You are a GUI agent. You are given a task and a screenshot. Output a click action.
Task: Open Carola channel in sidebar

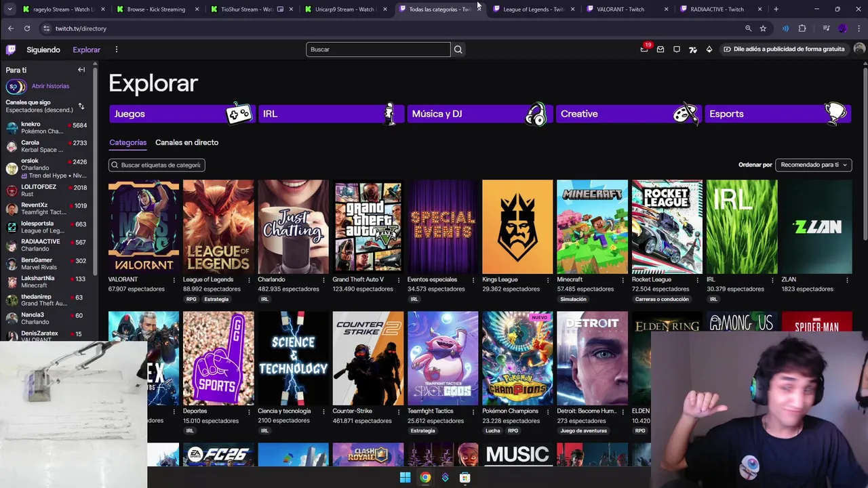point(46,146)
